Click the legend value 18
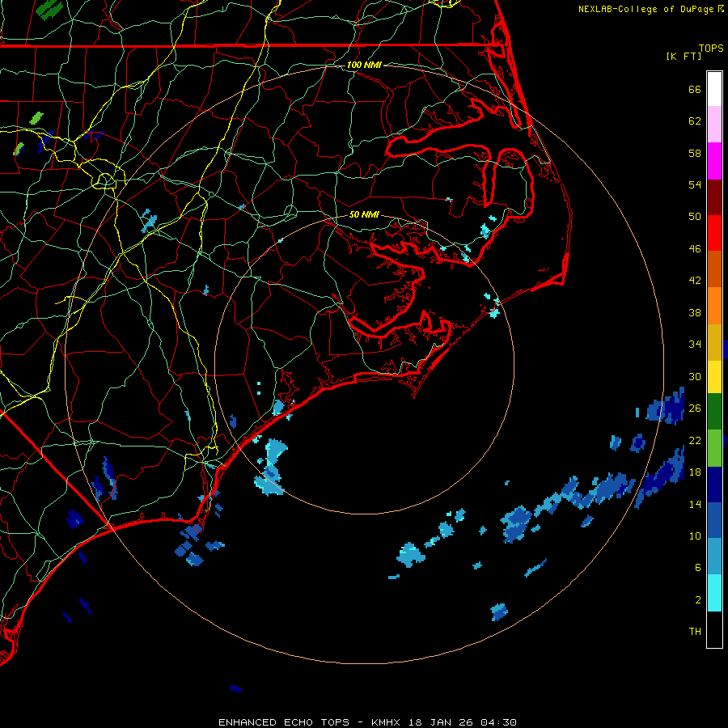 click(x=695, y=472)
